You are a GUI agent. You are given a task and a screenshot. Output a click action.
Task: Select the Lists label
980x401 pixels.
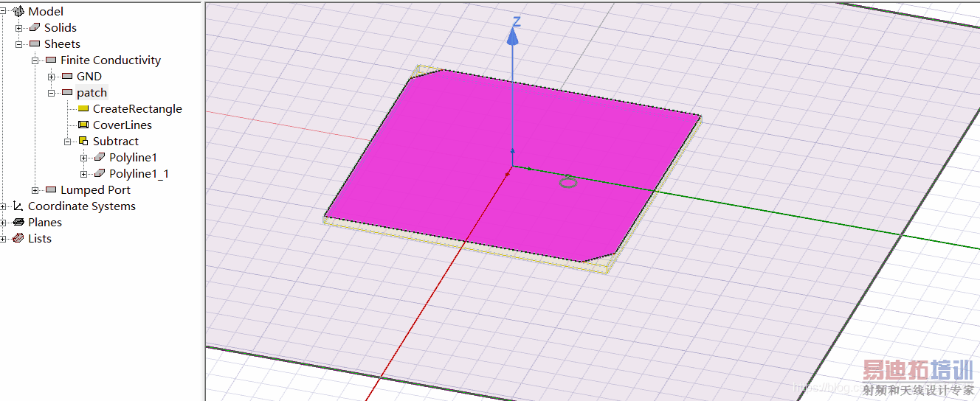click(40, 238)
